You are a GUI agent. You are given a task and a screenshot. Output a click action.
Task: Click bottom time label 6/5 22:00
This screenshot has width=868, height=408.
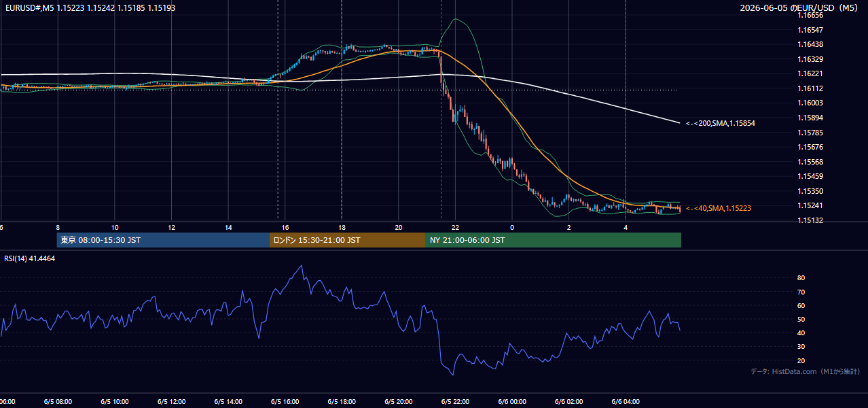click(x=455, y=402)
